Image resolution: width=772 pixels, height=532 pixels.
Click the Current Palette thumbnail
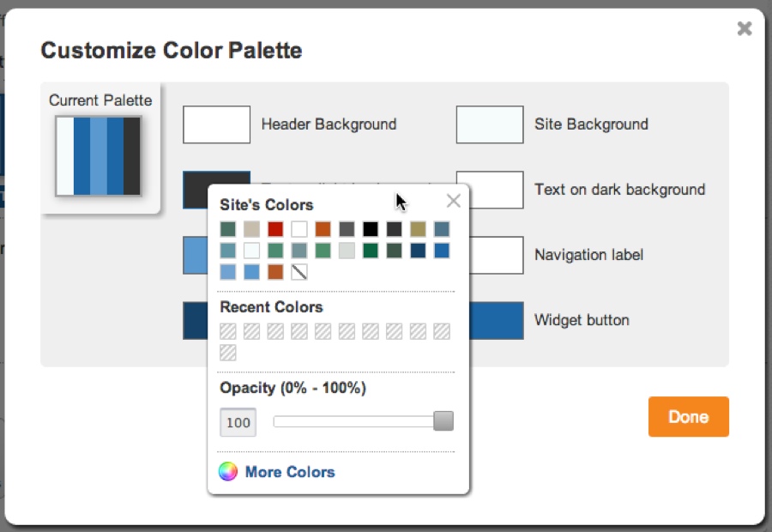tap(99, 156)
